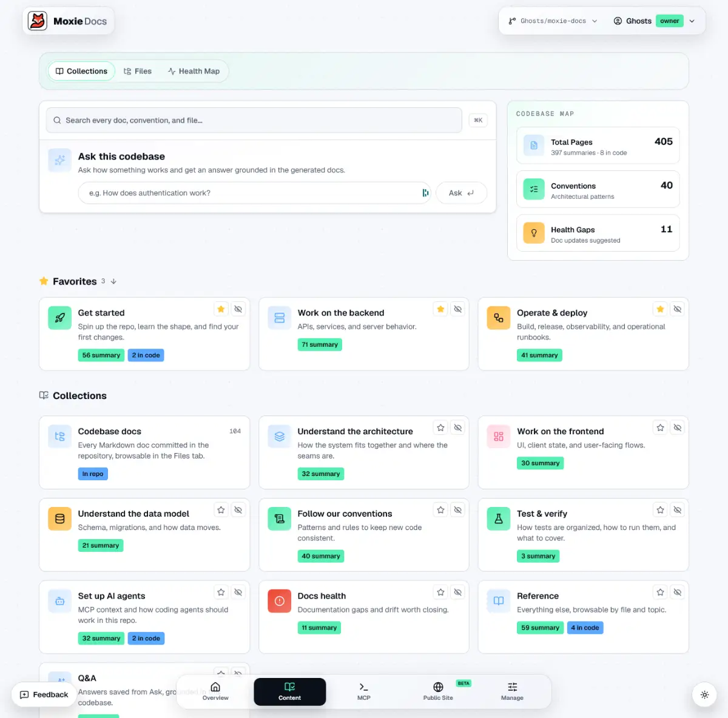Screen dimensions: 728x718
Task: Click the Follow our conventions scroll icon
Action: pyautogui.click(x=280, y=518)
